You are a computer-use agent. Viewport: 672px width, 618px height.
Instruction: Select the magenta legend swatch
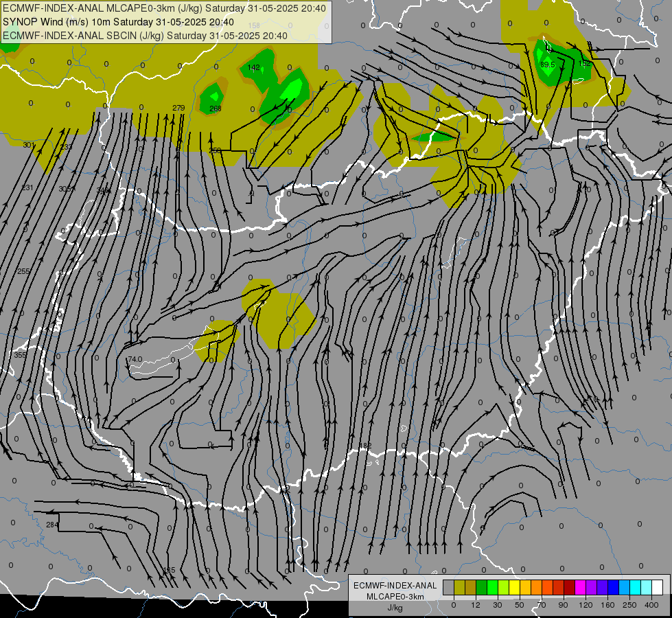tap(580, 588)
